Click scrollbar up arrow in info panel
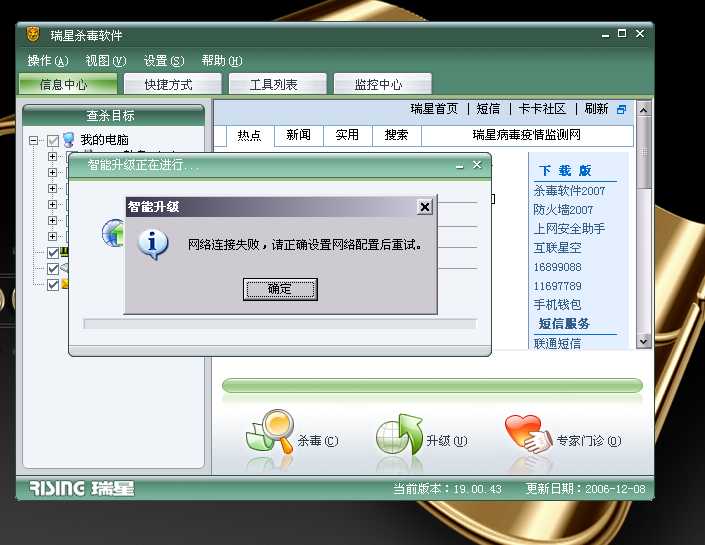 click(x=643, y=110)
